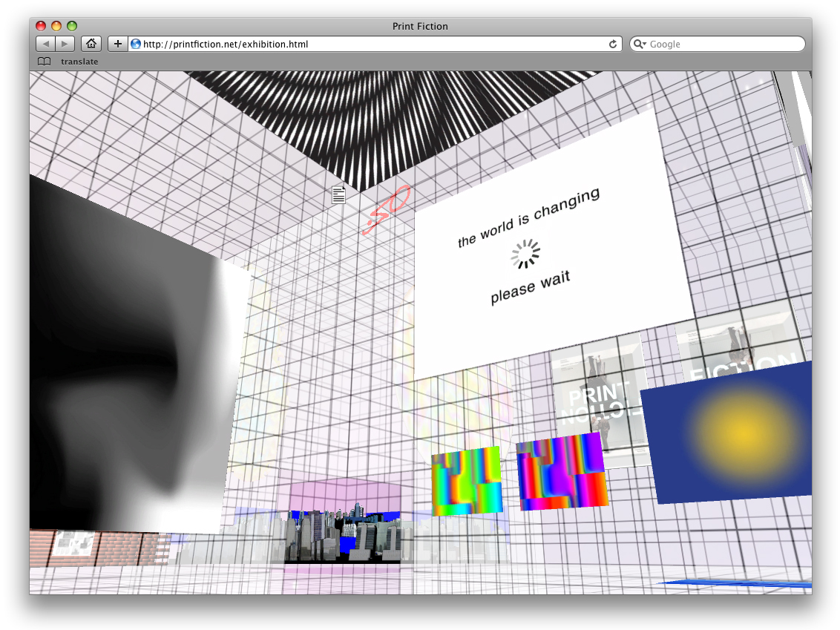Open the translate bookmark in bookmarks bar
Image resolution: width=840 pixels, height=630 pixels.
79,62
